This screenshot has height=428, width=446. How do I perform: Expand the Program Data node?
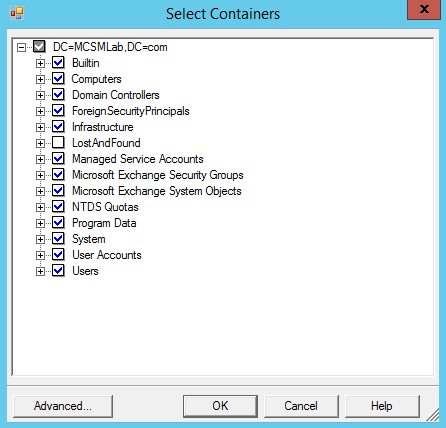(40, 223)
